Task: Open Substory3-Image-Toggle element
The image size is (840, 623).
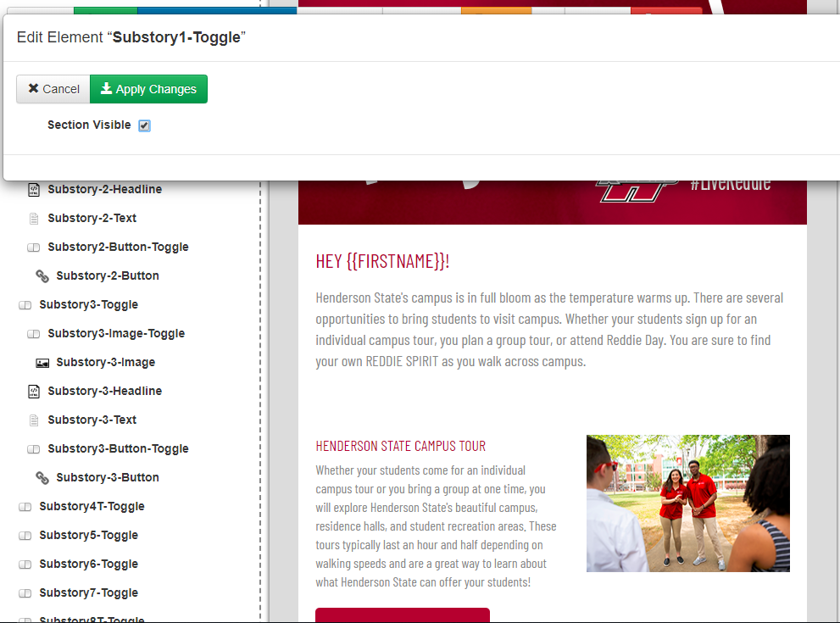Action: (116, 333)
